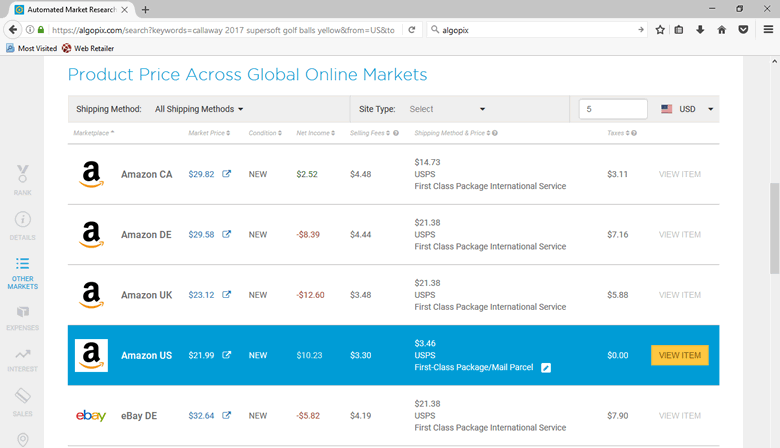
Task: Edit shipping method pencil icon for Amazon US
Action: click(546, 368)
